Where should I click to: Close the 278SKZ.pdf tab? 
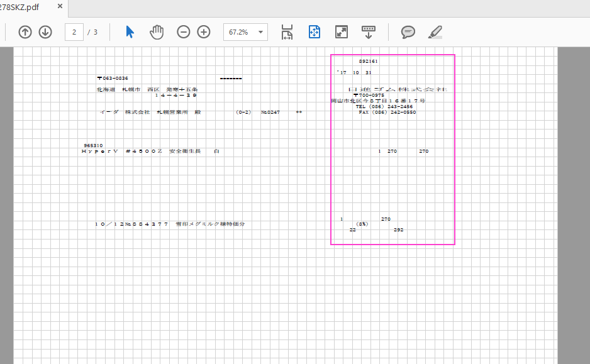coord(60,6)
